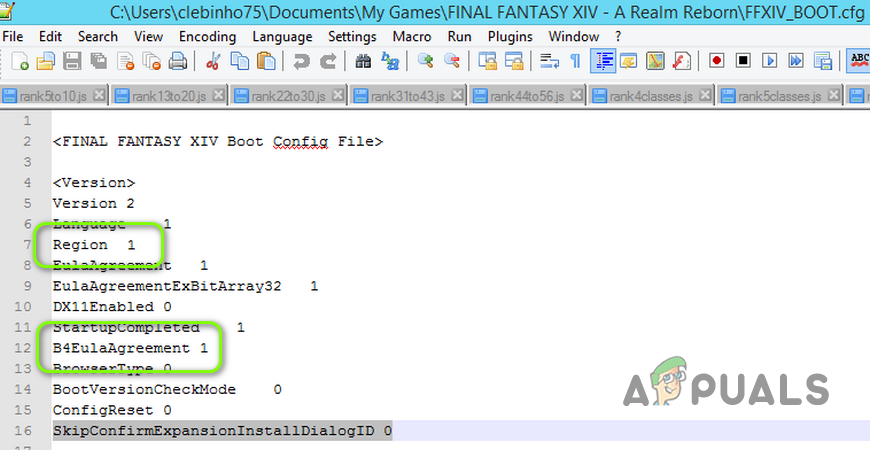Open the Run menu
Viewport: 870px width, 450px height.
pyautogui.click(x=459, y=37)
